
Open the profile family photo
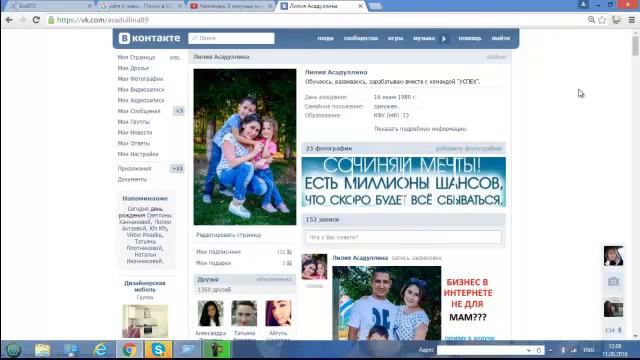pos(245,147)
